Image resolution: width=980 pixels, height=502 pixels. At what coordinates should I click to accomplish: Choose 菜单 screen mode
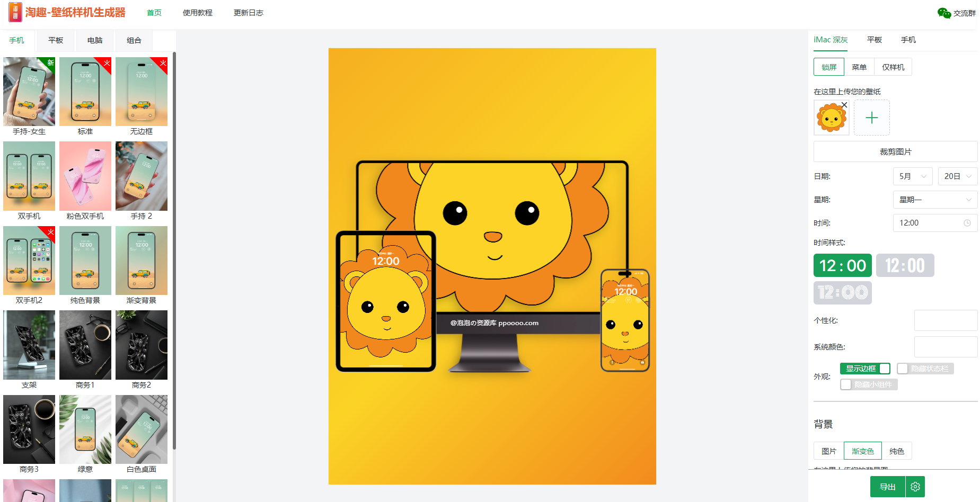859,67
